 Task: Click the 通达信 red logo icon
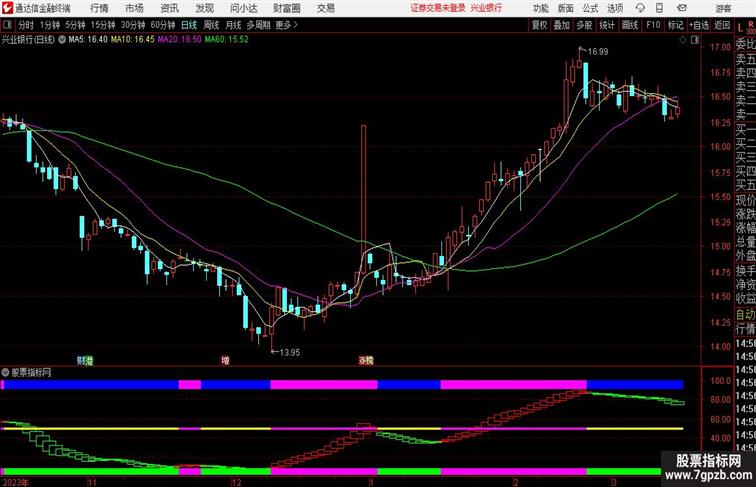7,8
